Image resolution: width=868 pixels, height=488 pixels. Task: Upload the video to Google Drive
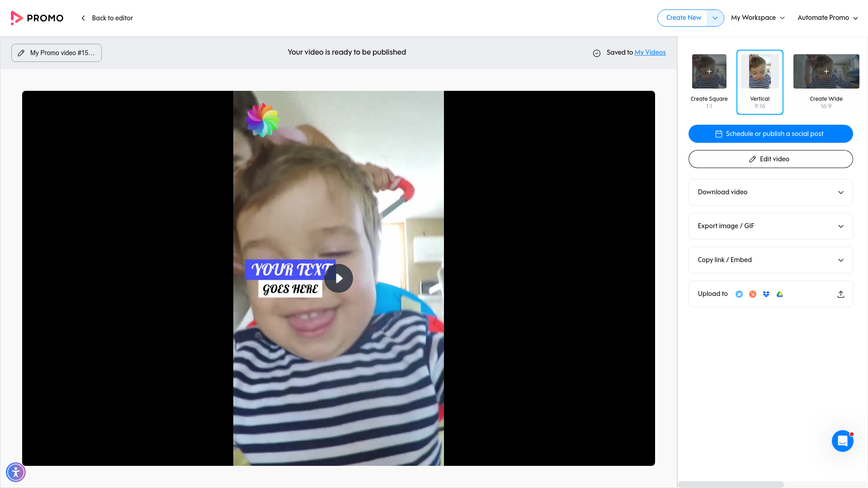[x=779, y=294]
